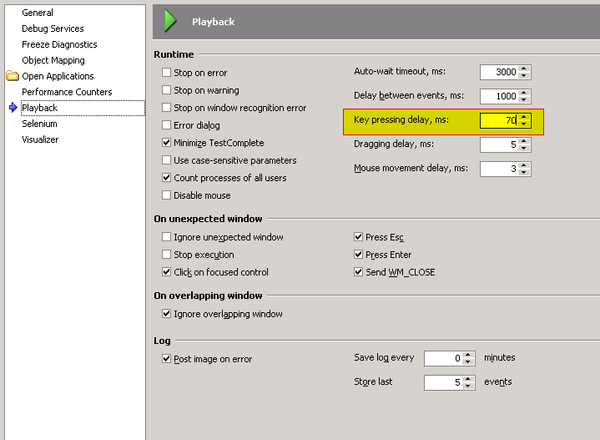Increase the Auto-wait timeout value
Viewport: 600px width, 440px height.
524,68
